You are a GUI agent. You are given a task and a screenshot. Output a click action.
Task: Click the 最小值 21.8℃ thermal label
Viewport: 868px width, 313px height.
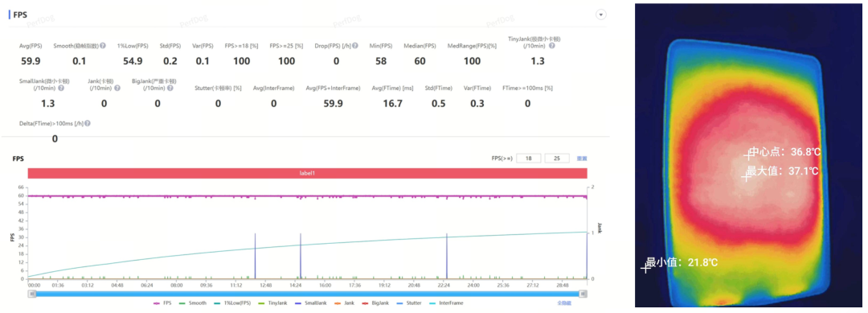tap(682, 262)
